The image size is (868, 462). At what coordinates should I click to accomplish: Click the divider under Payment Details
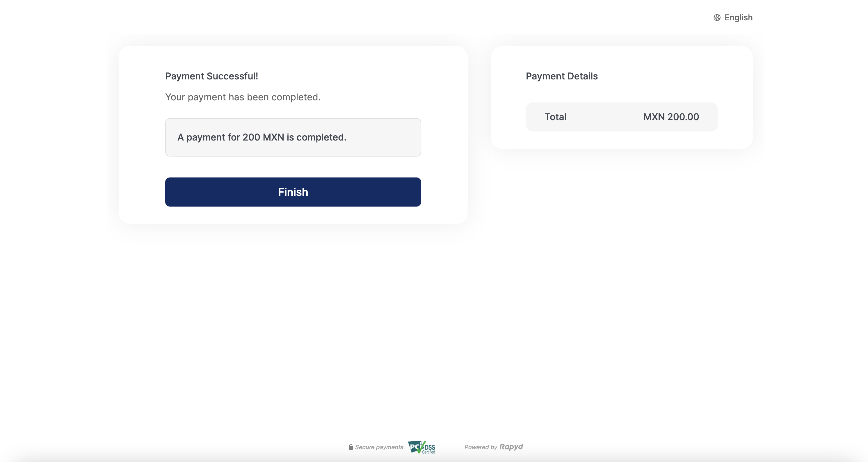click(621, 87)
